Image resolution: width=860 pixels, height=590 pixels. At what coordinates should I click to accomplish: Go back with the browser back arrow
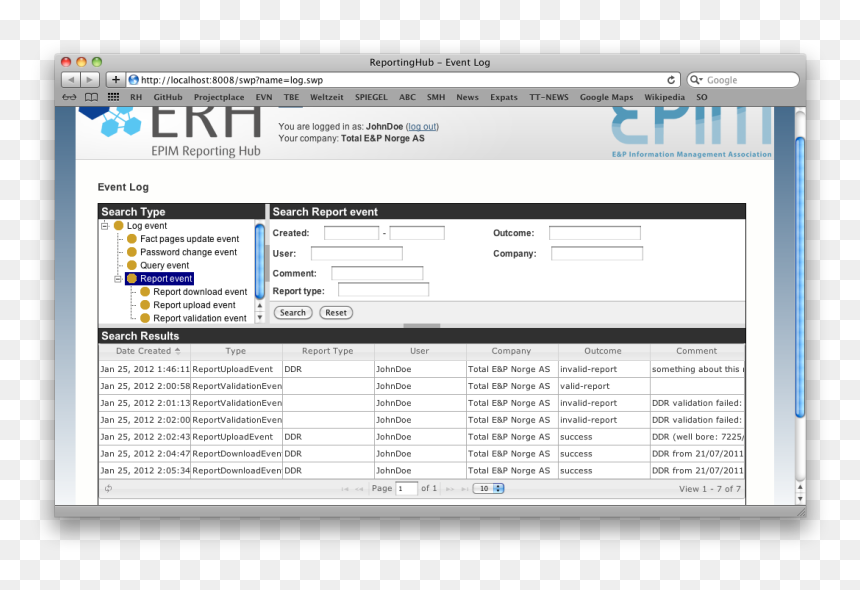[71, 80]
